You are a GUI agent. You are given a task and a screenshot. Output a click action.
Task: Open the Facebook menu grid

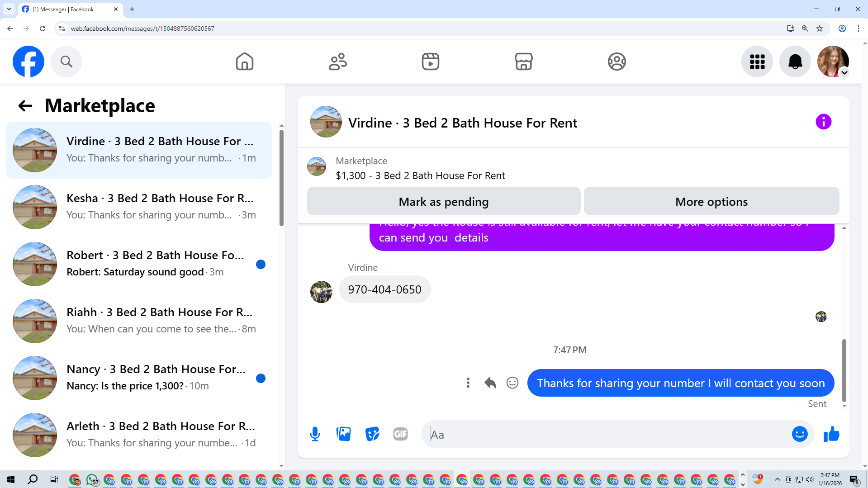pyautogui.click(x=757, y=62)
